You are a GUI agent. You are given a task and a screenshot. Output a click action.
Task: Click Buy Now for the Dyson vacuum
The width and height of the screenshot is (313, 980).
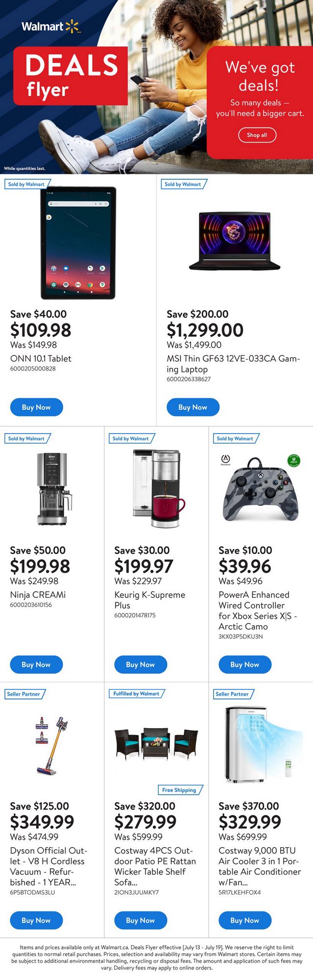tap(36, 920)
